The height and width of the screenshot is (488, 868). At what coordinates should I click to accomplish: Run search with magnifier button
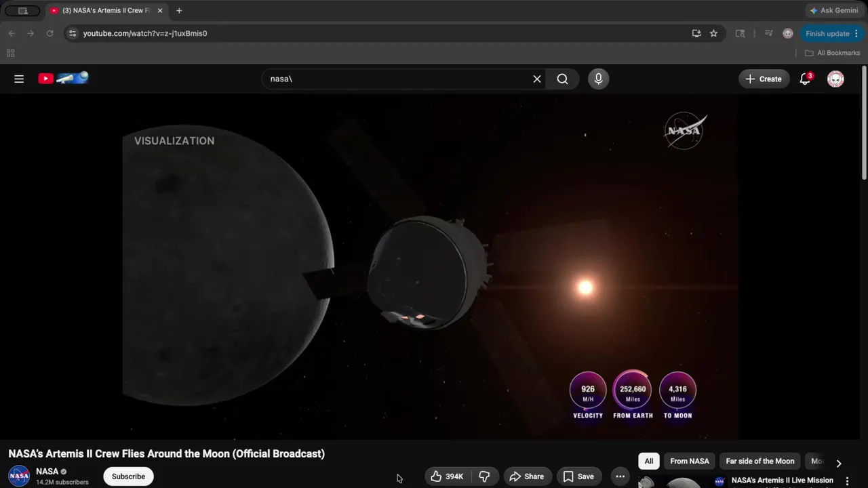[563, 79]
